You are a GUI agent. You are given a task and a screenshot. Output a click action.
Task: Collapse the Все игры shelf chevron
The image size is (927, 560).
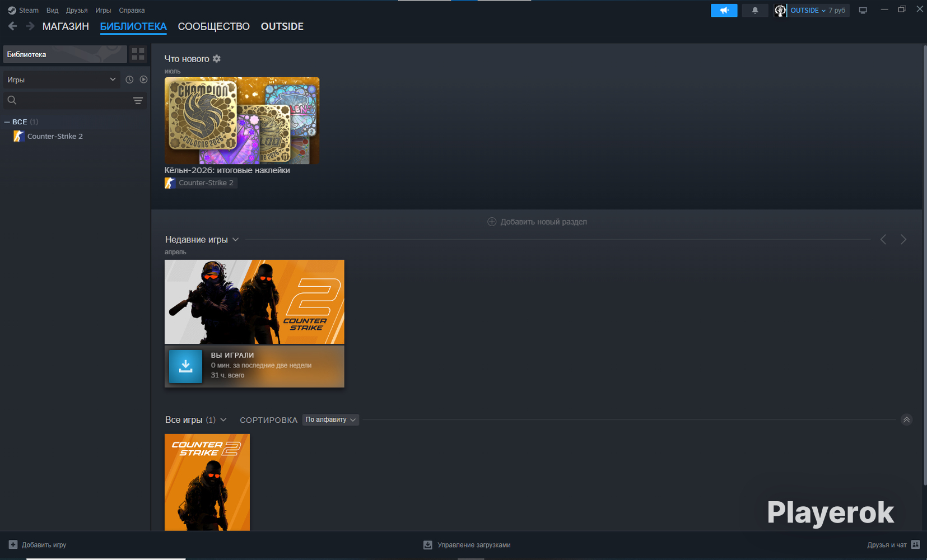point(907,419)
